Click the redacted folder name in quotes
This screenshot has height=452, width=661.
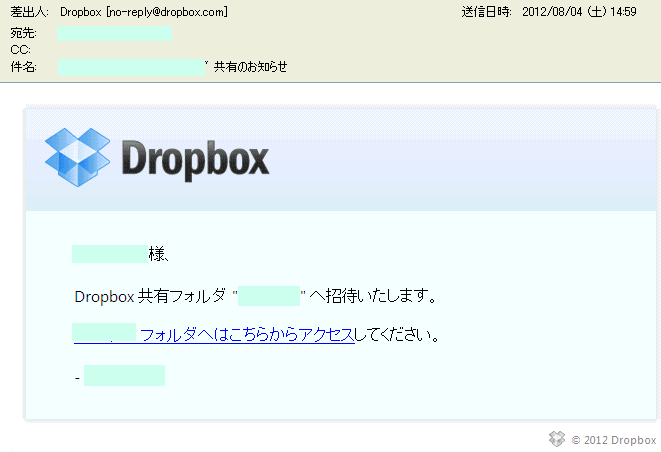(269, 296)
